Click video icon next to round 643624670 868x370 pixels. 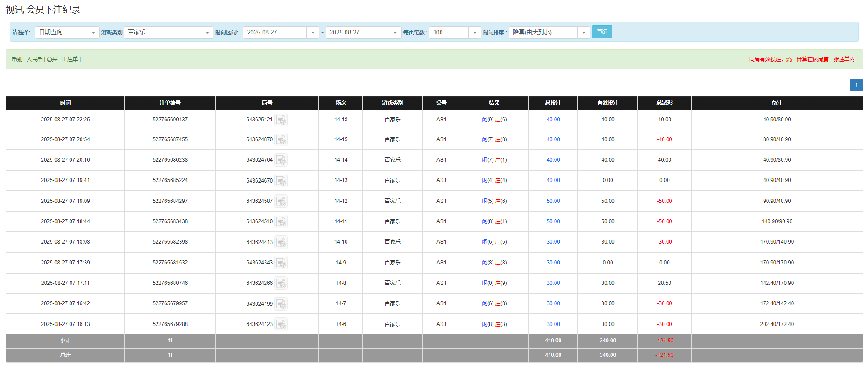[x=281, y=181]
